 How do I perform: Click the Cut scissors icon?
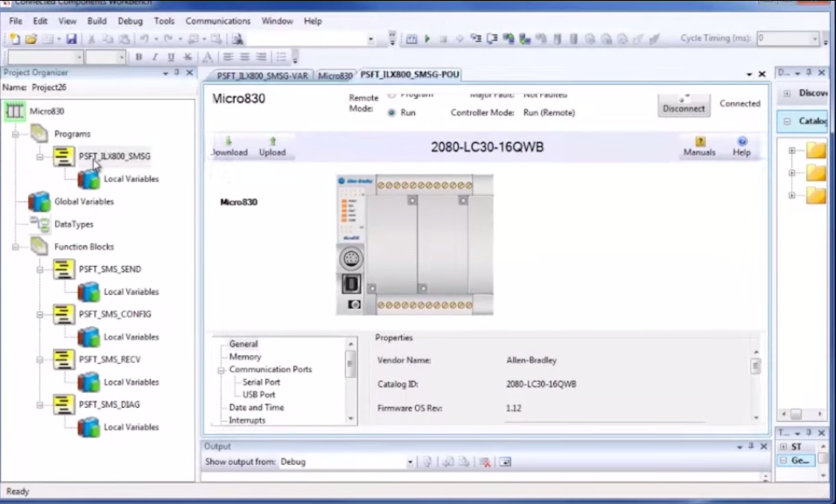[91, 38]
